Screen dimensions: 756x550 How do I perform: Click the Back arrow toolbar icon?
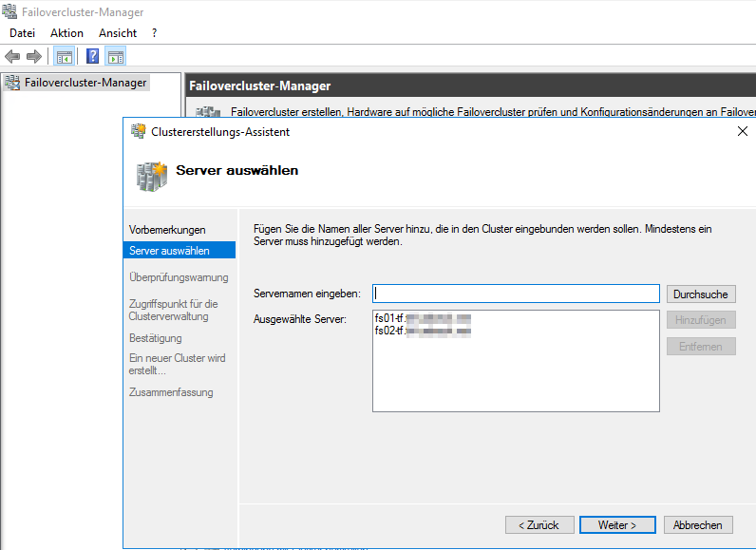pos(12,56)
